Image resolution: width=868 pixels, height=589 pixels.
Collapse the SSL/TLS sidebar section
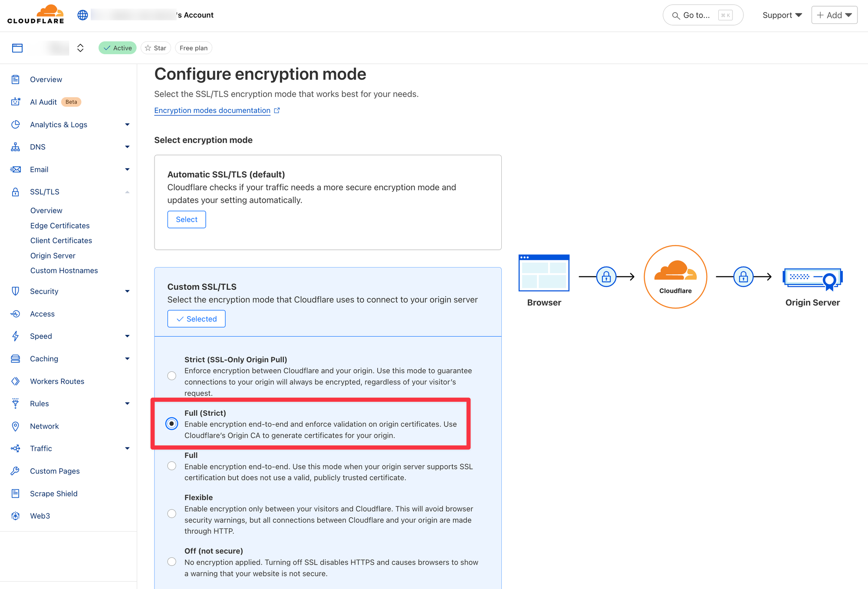127,192
